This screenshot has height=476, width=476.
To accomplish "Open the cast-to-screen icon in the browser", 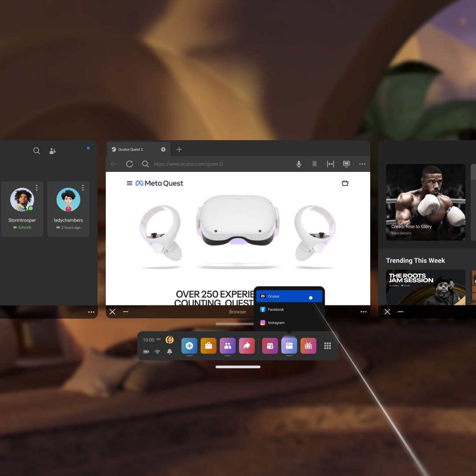I will [346, 164].
